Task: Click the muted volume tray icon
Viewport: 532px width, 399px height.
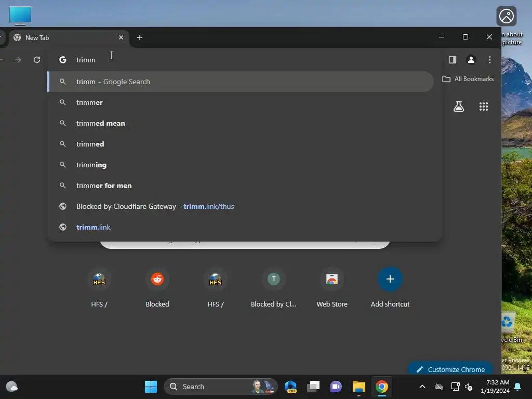Action: coord(469,387)
